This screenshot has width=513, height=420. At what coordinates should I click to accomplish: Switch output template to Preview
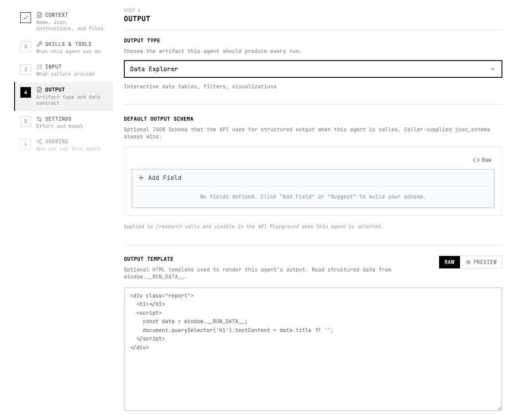(x=481, y=262)
